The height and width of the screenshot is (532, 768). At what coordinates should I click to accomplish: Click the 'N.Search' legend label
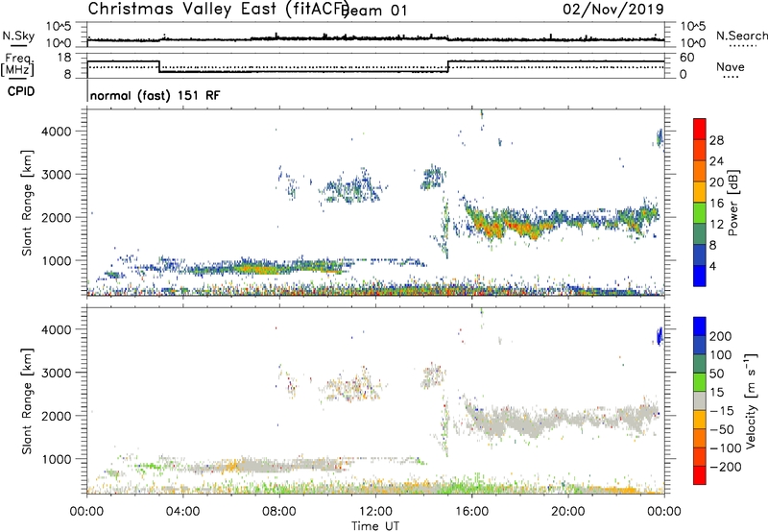[741, 36]
